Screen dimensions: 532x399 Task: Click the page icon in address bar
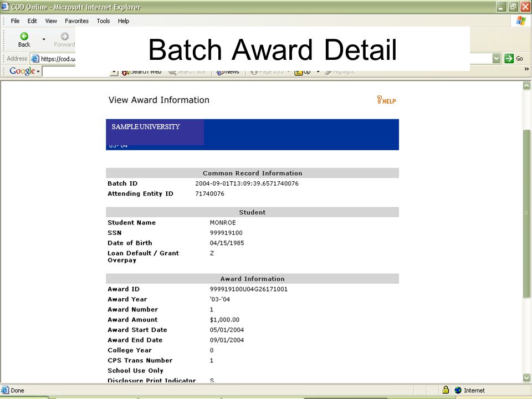point(35,59)
